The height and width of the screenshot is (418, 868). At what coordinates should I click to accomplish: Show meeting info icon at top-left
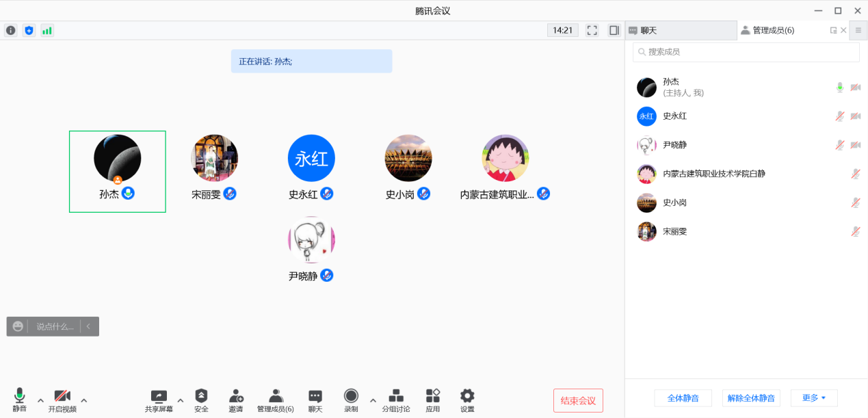11,30
